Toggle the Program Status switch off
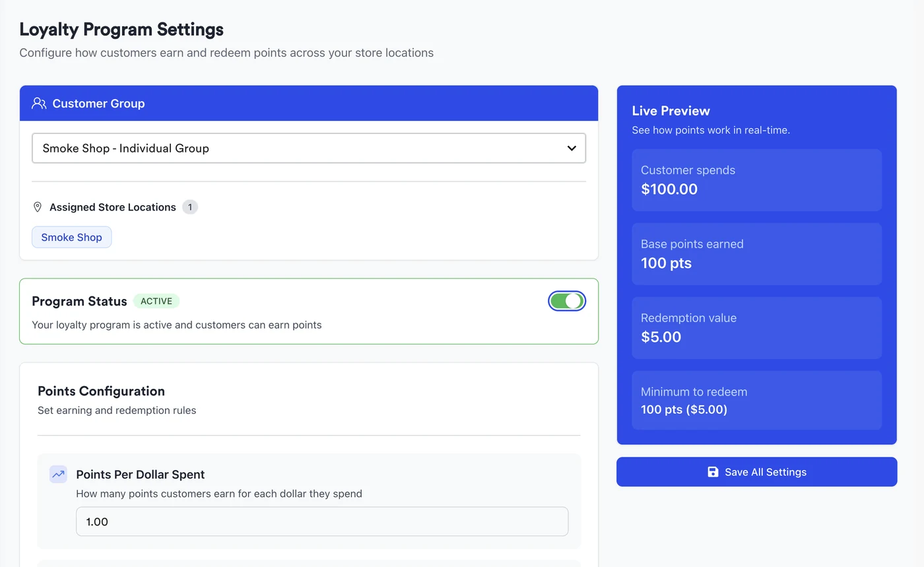Viewport: 924px width, 567px height. [x=567, y=301]
